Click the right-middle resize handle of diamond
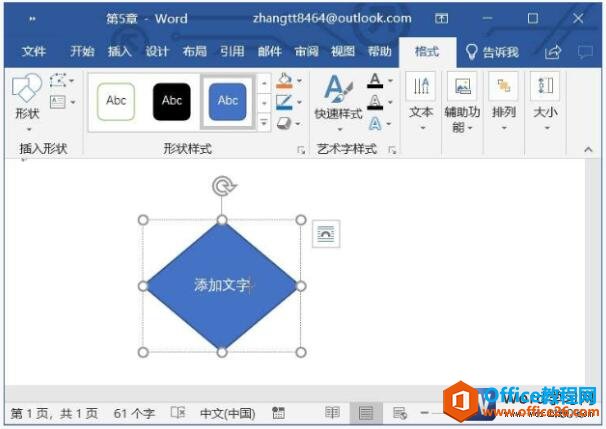 [301, 286]
